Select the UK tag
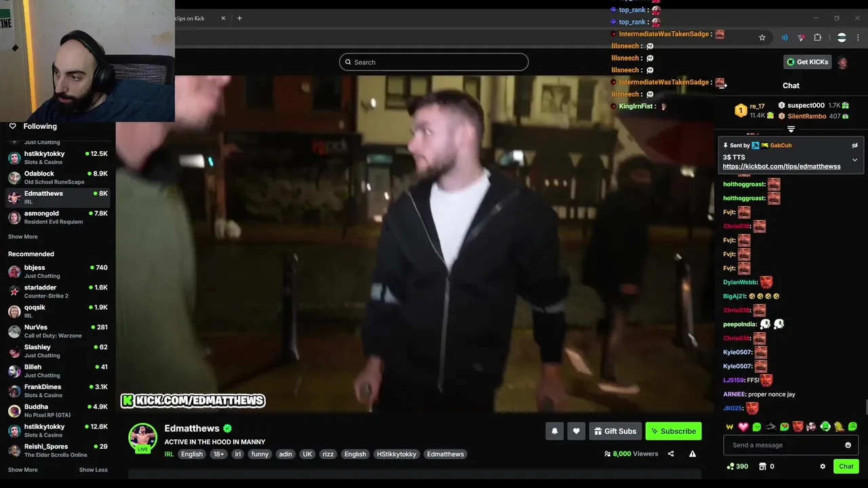The image size is (868, 488). [307, 454]
